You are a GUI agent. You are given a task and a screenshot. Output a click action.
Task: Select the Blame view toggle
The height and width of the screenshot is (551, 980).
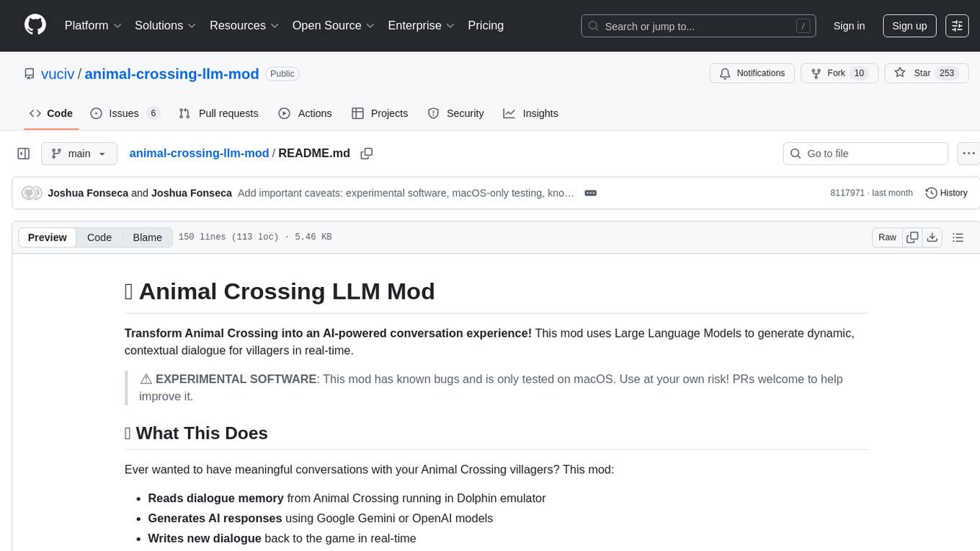[x=147, y=237]
